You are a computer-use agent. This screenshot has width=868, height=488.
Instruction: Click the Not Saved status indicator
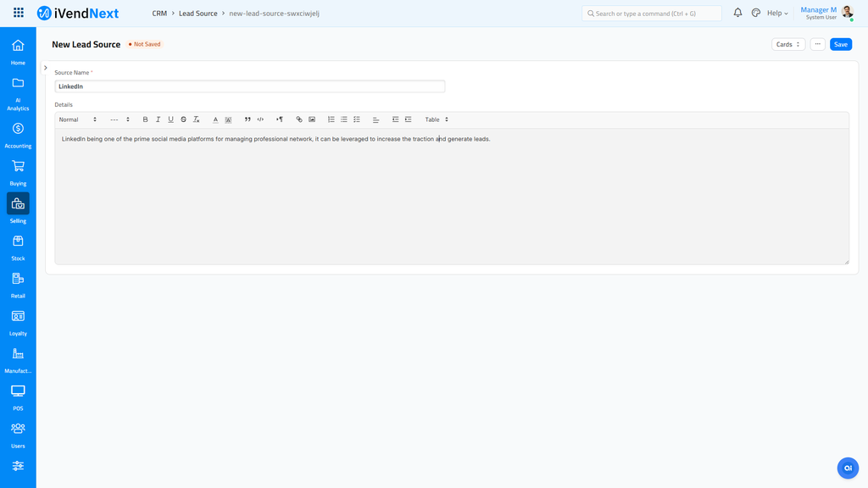coord(144,44)
